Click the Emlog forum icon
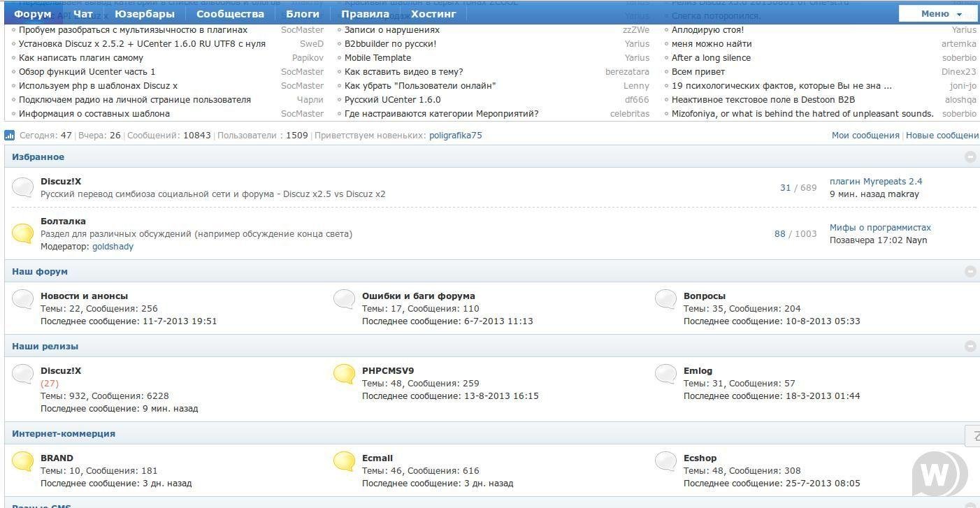Image resolution: width=980 pixels, height=508 pixels. point(665,375)
